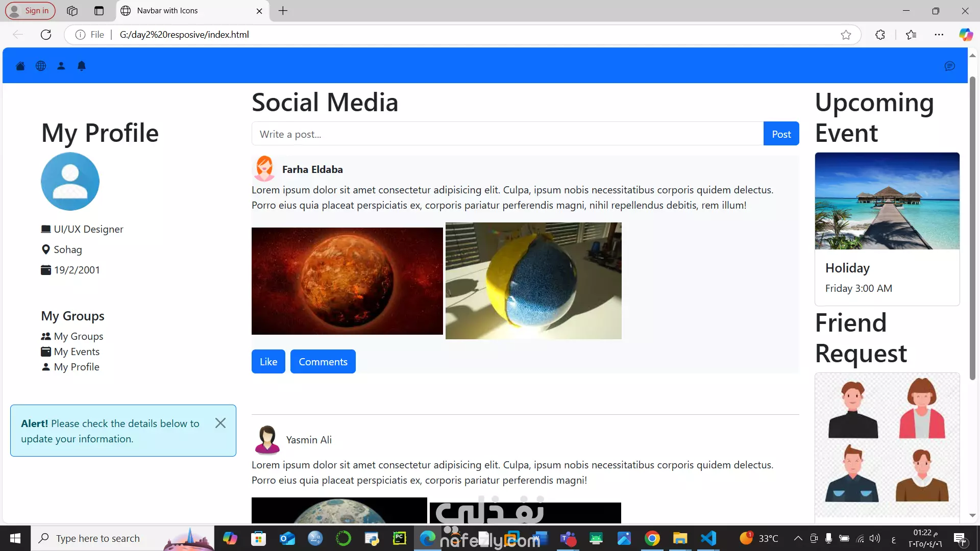Click the home icon in navbar

[x=20, y=66]
